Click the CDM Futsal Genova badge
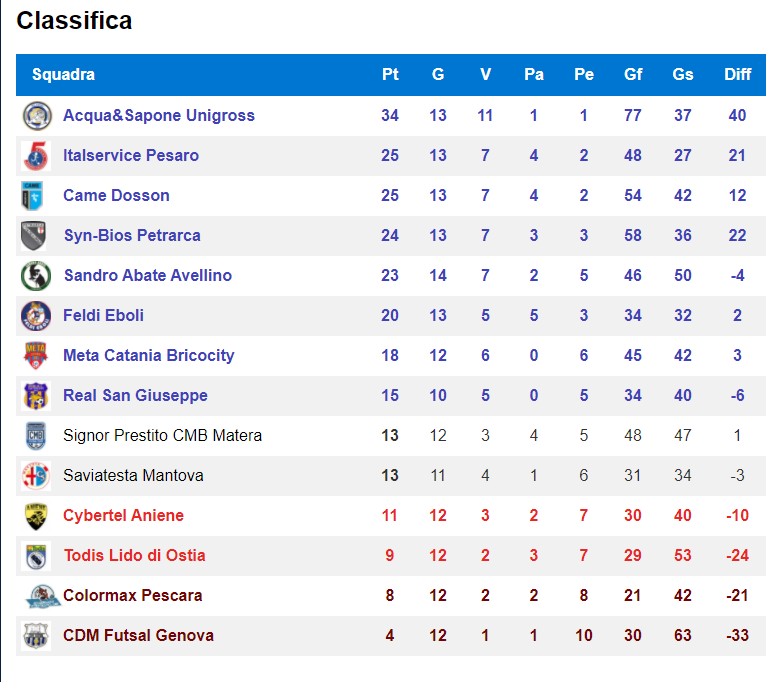This screenshot has height=682, width=771. pos(36,636)
